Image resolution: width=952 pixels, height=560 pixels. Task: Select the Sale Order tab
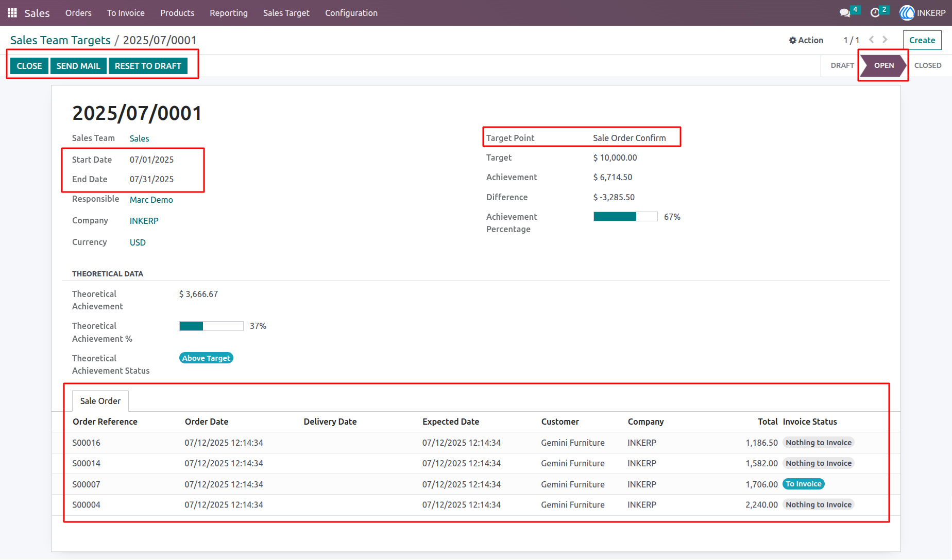click(100, 401)
